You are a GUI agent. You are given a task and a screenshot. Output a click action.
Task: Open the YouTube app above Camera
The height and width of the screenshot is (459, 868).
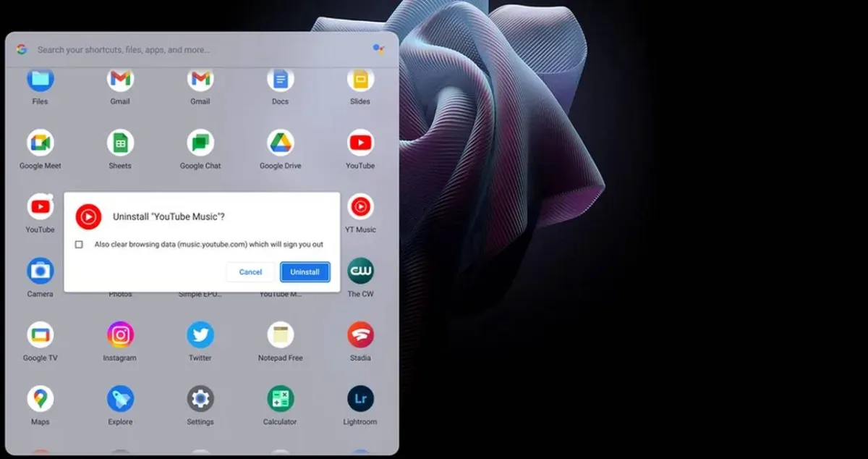[40, 207]
